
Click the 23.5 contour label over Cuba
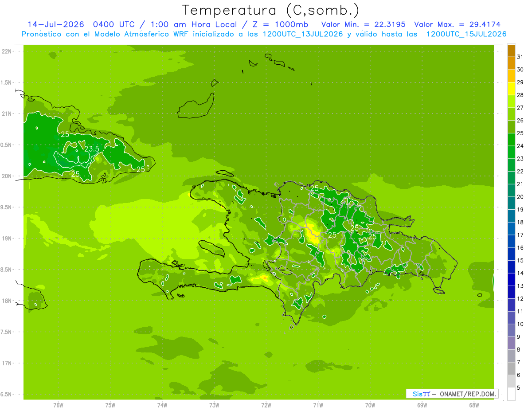91,149
